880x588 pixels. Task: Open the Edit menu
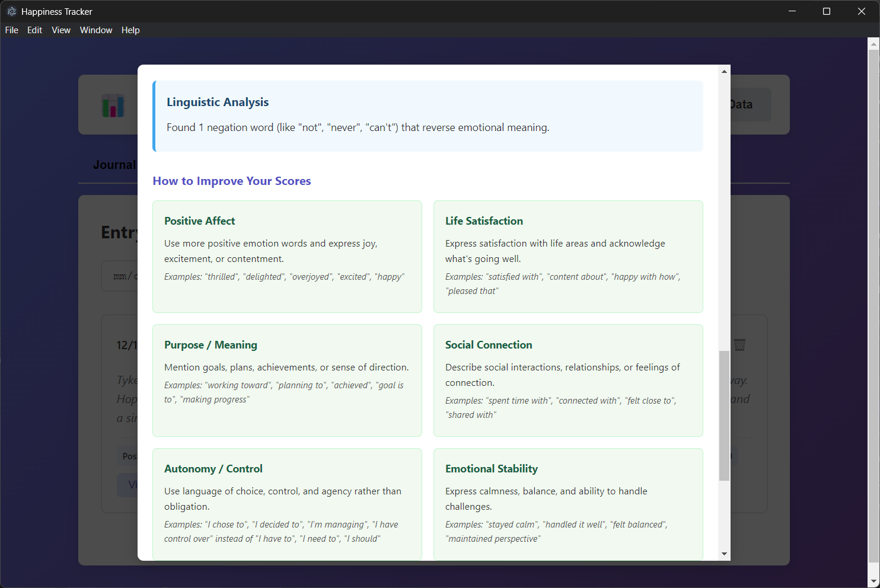(35, 30)
